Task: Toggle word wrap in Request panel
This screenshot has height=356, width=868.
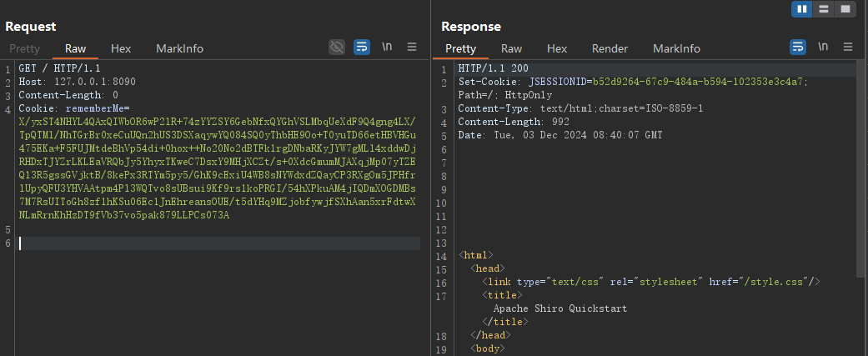Action: 362,47
